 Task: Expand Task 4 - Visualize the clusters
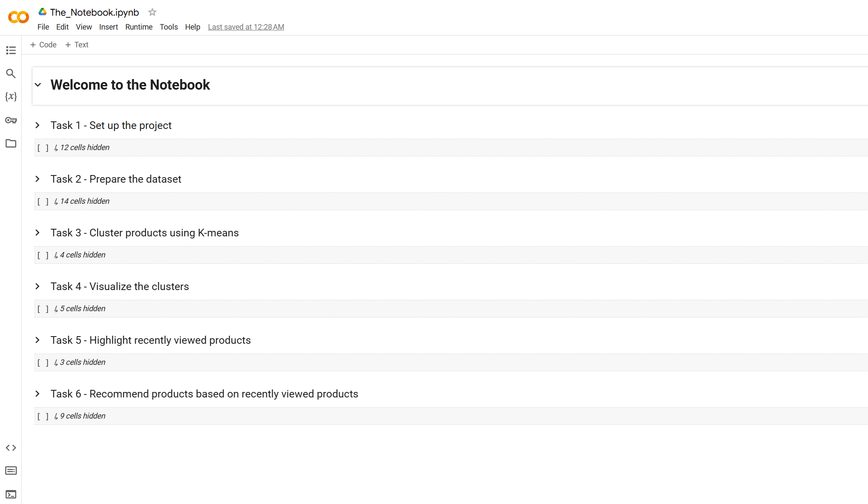38,287
